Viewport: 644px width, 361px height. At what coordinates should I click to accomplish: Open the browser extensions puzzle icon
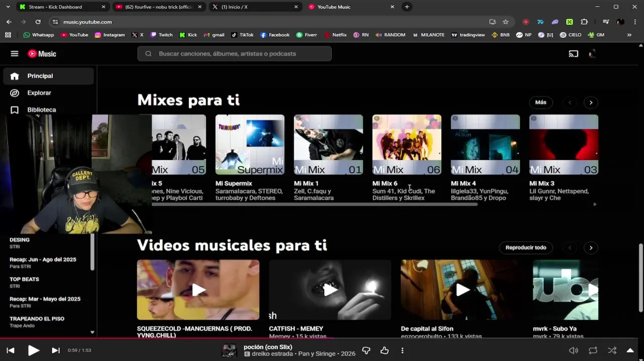[584, 22]
